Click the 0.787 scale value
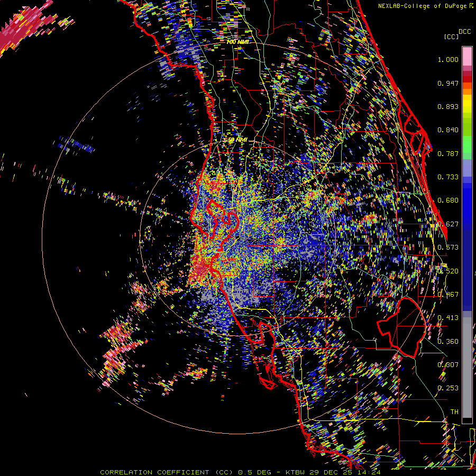 448,153
